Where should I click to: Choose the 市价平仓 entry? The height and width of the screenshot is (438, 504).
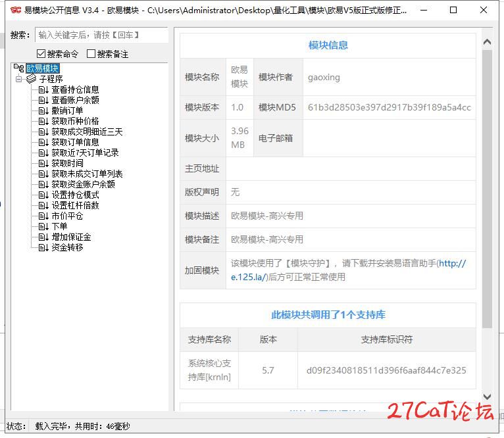coord(68,216)
